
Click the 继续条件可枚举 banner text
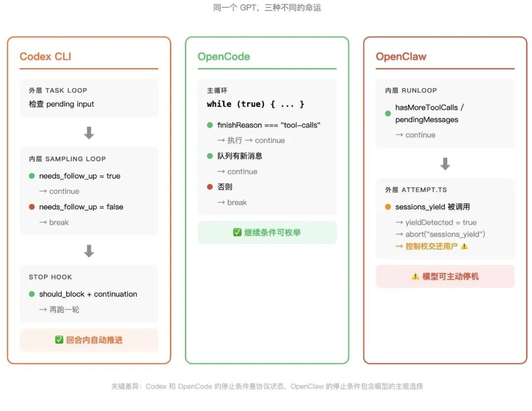click(x=272, y=232)
